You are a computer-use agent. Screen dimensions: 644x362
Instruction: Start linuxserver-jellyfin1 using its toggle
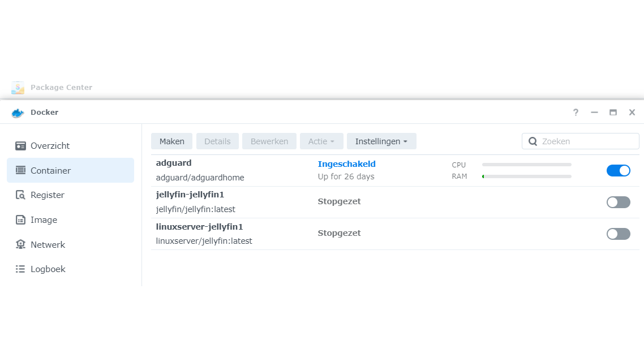[618, 234]
